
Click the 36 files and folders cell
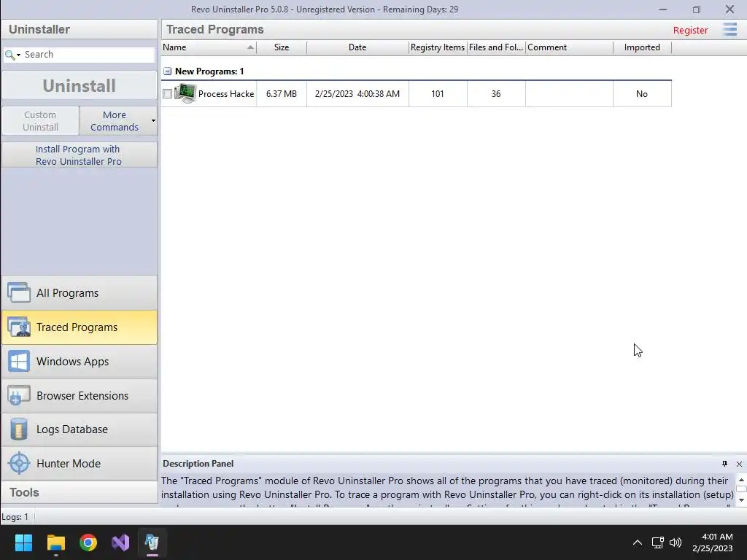[x=496, y=94]
